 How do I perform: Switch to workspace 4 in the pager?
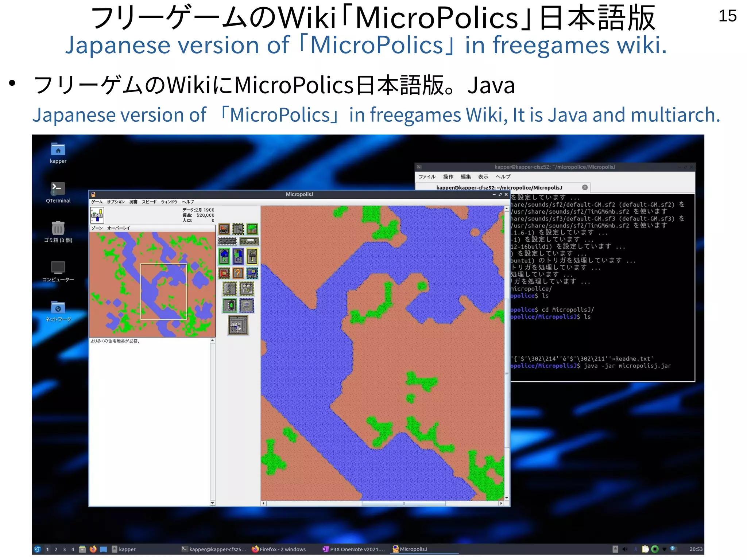click(73, 549)
